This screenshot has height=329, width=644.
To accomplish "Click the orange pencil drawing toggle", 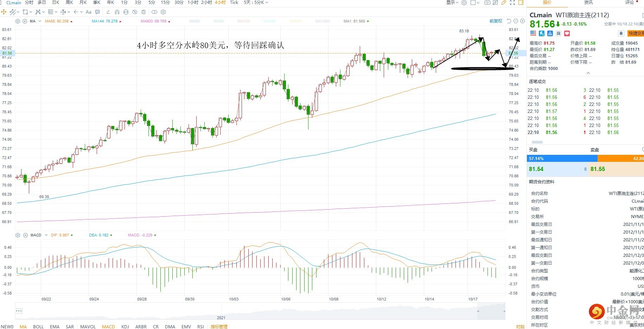I will [504, 2].
